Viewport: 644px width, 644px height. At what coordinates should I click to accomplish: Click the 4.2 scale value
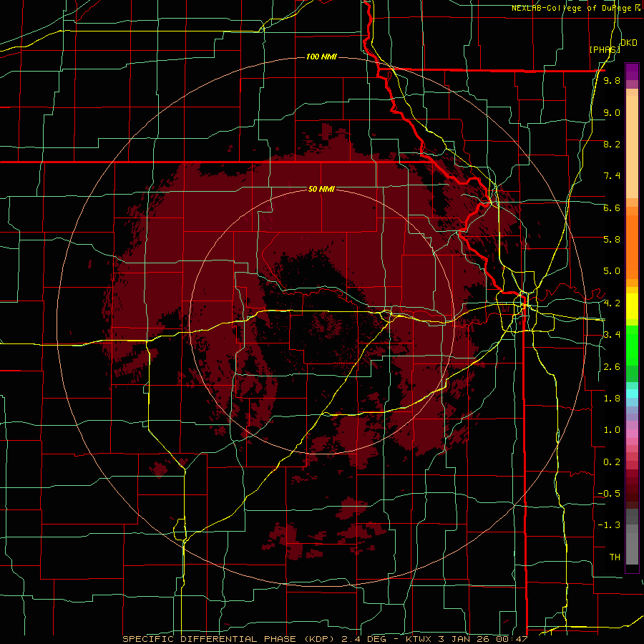[x=612, y=303]
